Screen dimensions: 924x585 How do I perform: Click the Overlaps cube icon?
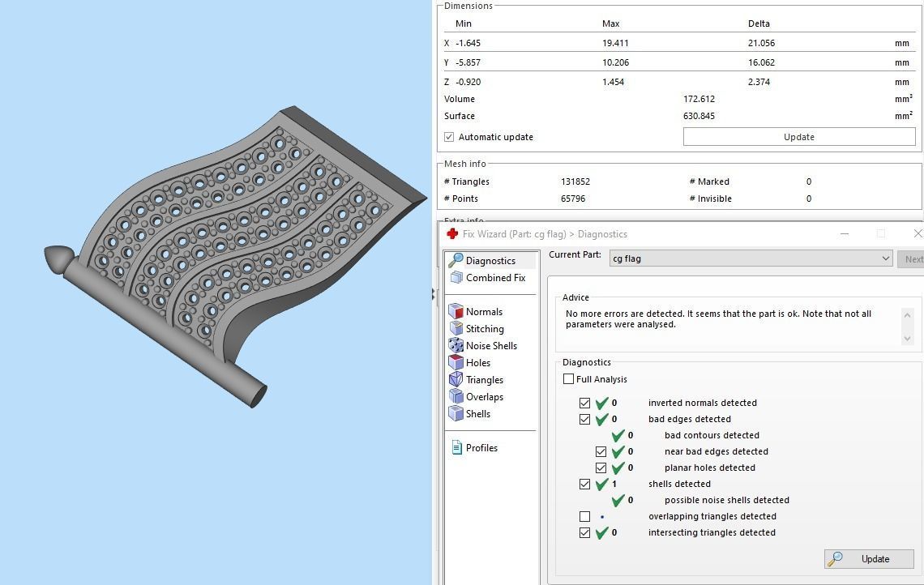[x=456, y=397]
